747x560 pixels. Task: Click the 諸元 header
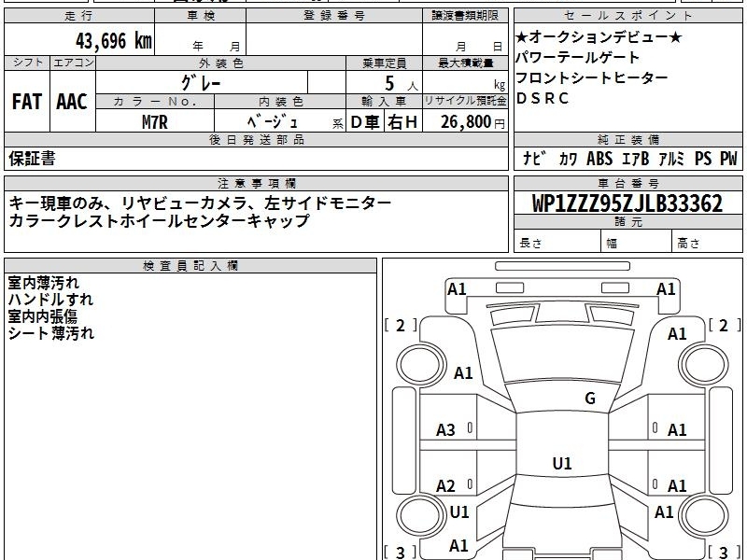pos(627,222)
